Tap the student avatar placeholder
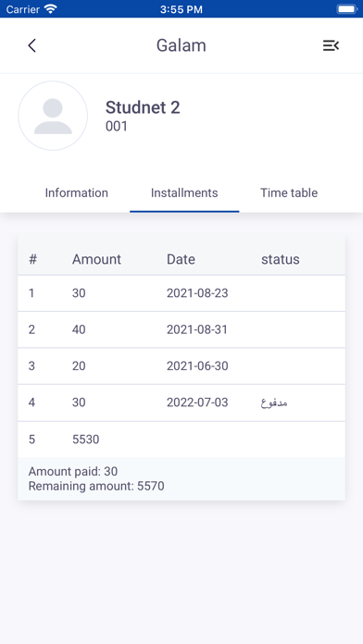This screenshot has width=363, height=644. tap(53, 116)
